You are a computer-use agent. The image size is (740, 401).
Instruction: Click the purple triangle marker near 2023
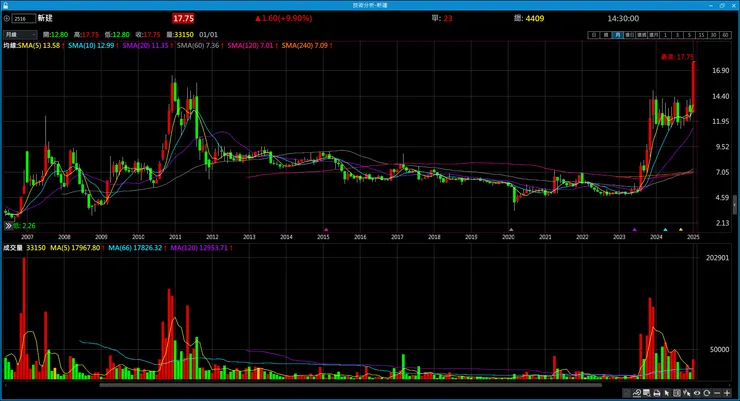[634, 230]
